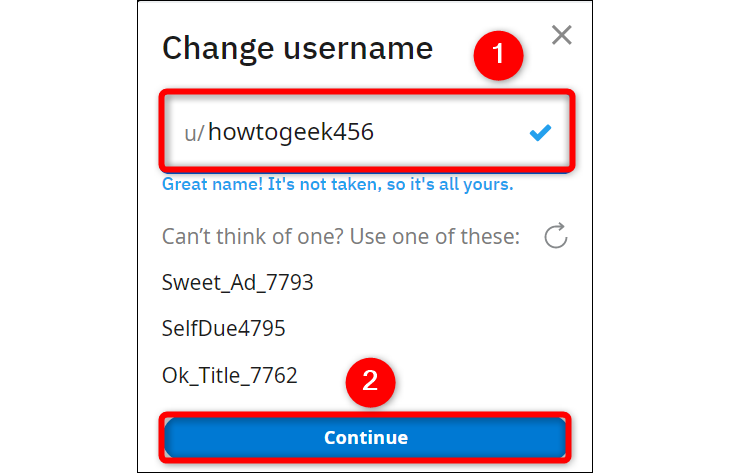Viewport: 730px width, 473px height.
Task: Refresh the suggested usernames list
Action: click(556, 237)
